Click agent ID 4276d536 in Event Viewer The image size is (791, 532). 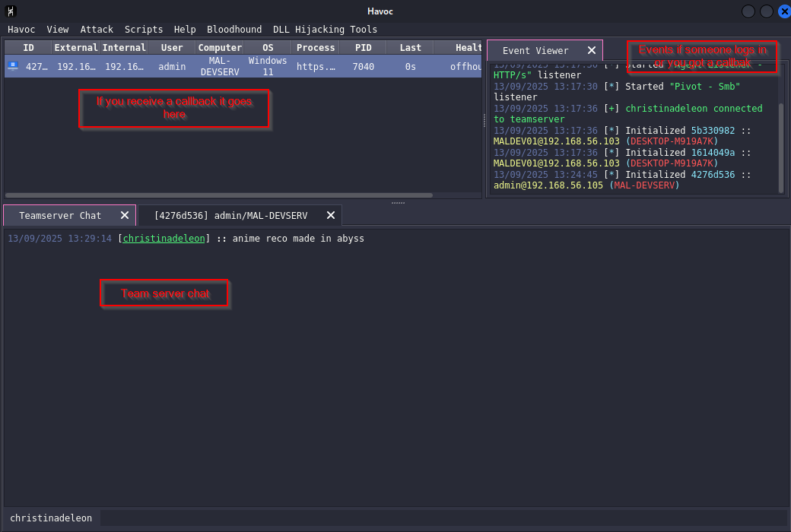pos(713,175)
